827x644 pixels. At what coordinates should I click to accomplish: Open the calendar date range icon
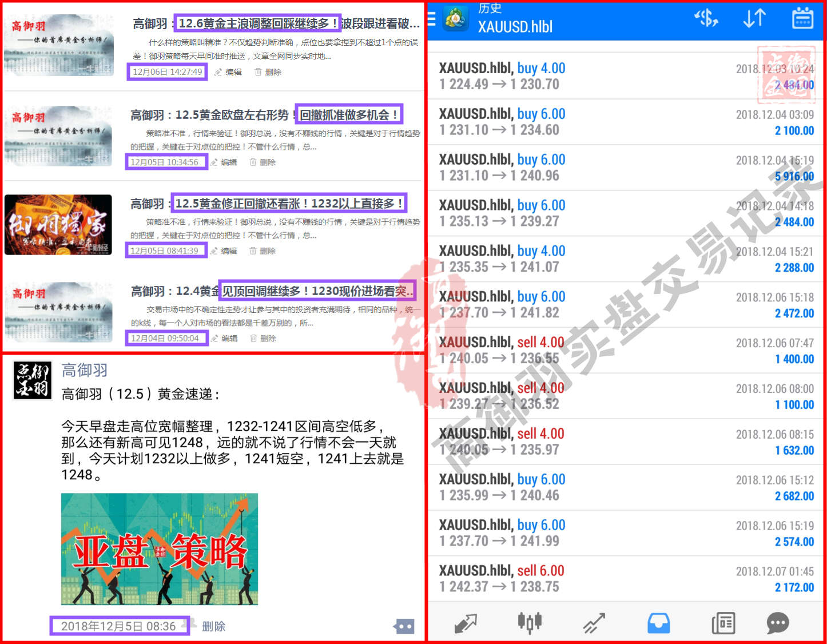tap(802, 19)
